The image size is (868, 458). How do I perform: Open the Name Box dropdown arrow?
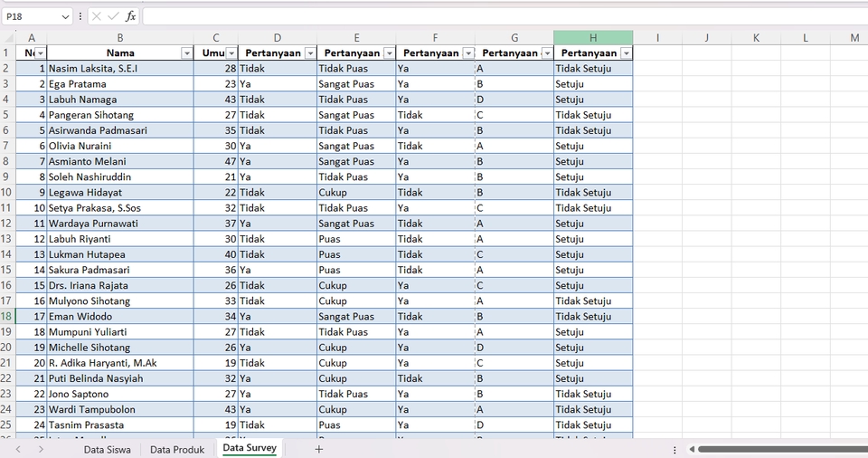coord(65,16)
